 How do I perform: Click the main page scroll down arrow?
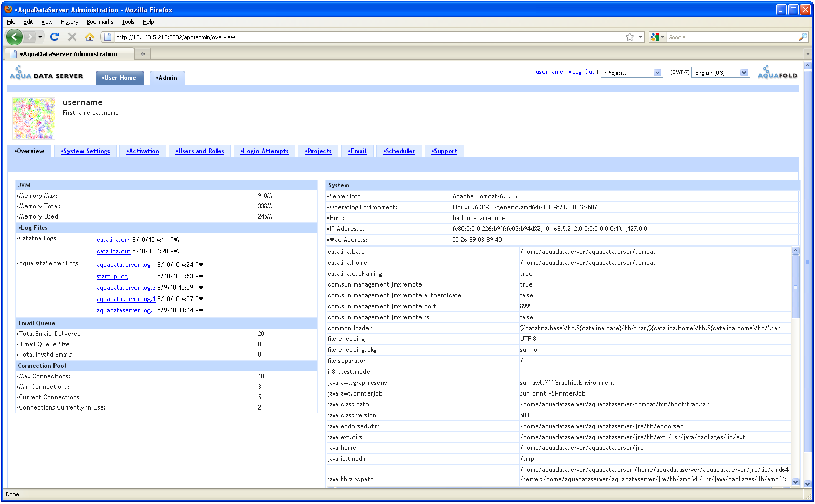tap(807, 484)
